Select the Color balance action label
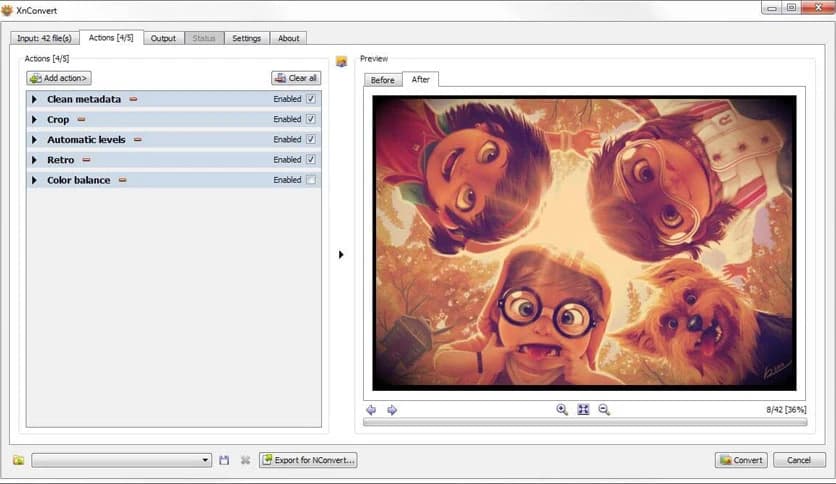836x484 pixels. coord(78,180)
